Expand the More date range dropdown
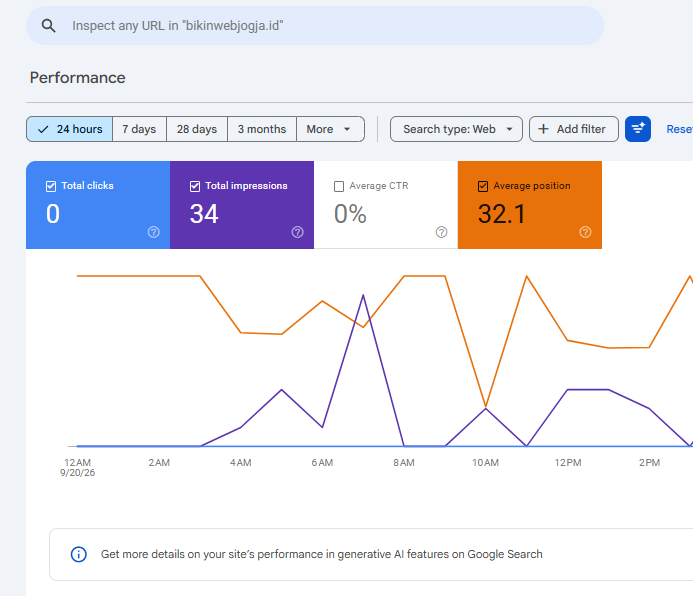Image resolution: width=693 pixels, height=596 pixels. [x=330, y=129]
